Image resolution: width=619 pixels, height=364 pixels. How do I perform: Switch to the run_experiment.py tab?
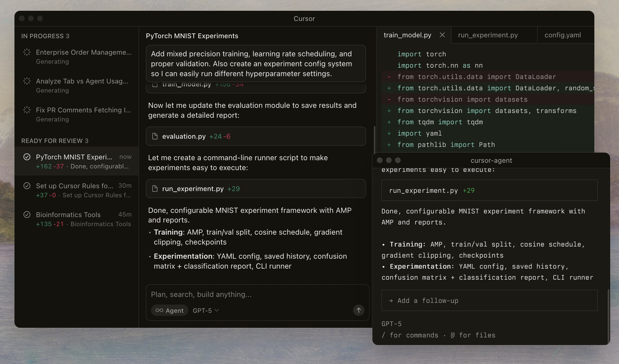click(x=488, y=35)
